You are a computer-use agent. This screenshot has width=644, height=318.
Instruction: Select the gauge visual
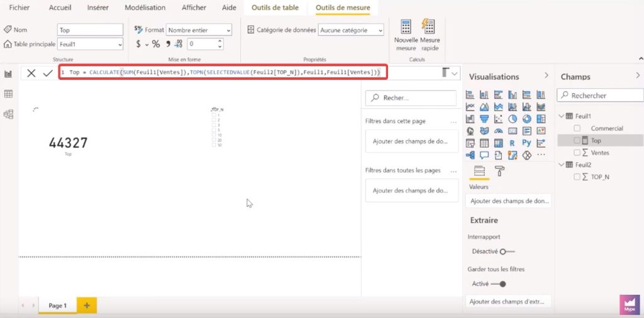(498, 131)
